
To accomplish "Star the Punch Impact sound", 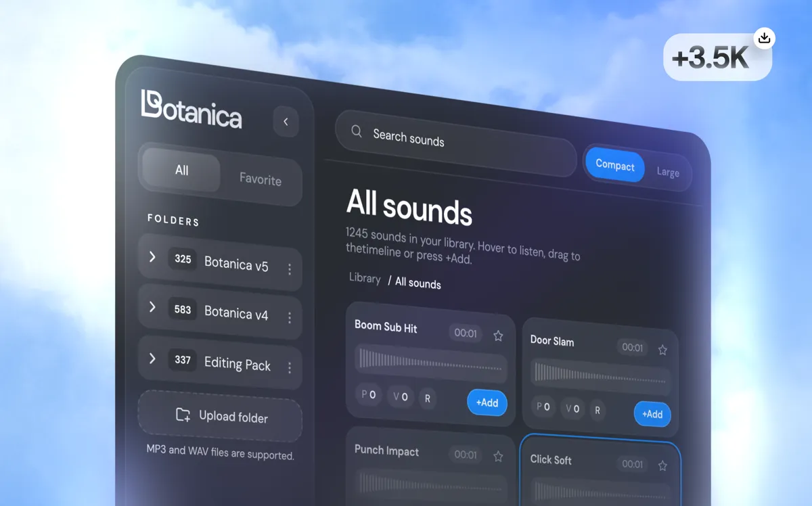I will click(498, 457).
